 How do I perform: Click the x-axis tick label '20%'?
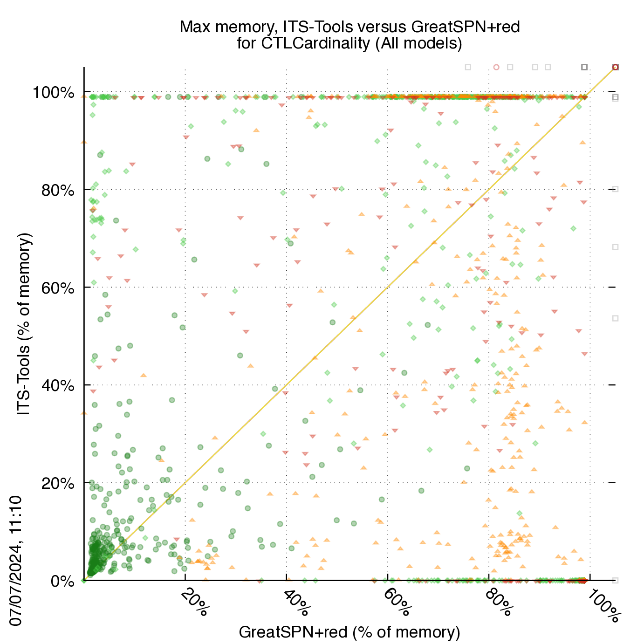tap(195, 602)
